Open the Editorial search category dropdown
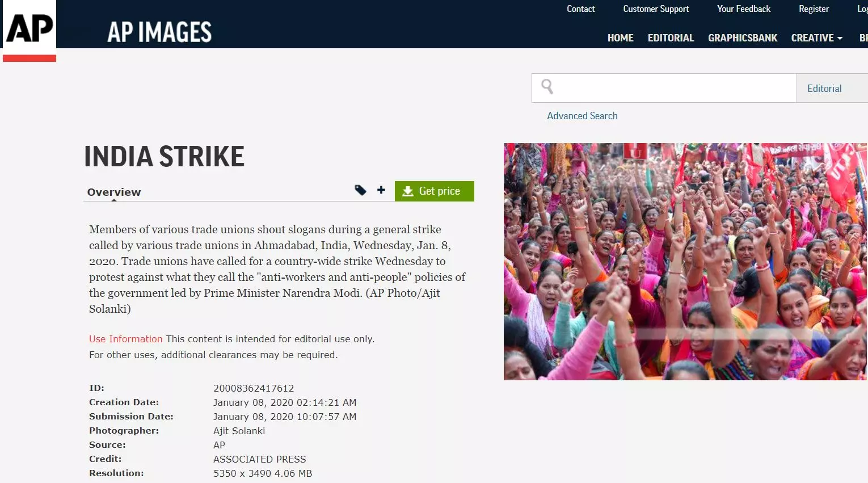 [832, 88]
